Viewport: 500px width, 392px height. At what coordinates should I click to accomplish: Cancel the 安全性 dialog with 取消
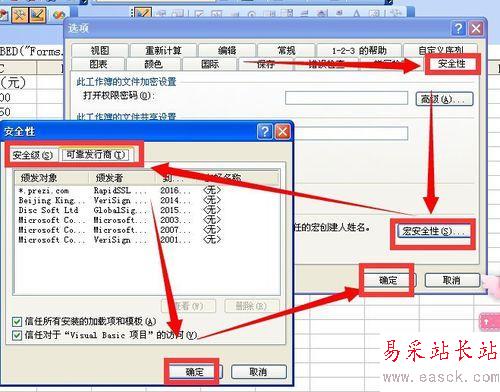tap(259, 371)
